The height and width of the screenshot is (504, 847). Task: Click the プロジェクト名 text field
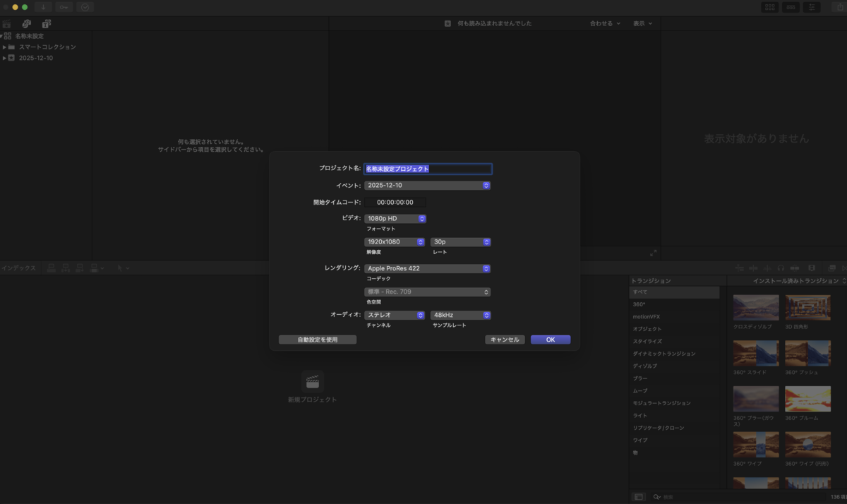point(428,169)
